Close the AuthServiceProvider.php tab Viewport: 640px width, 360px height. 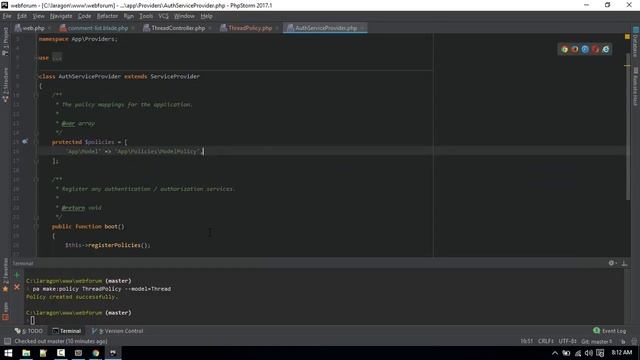pos(362,28)
